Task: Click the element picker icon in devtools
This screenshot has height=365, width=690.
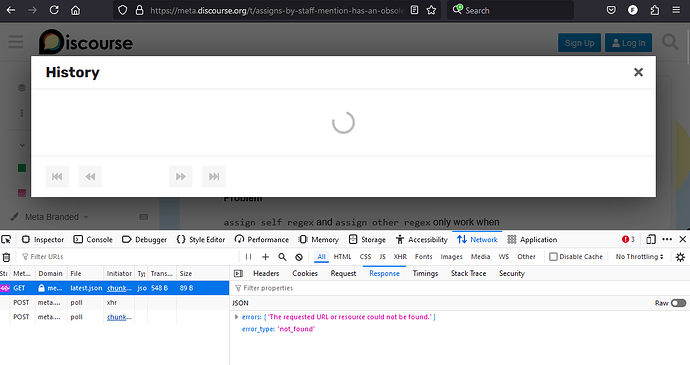Action: (6, 240)
